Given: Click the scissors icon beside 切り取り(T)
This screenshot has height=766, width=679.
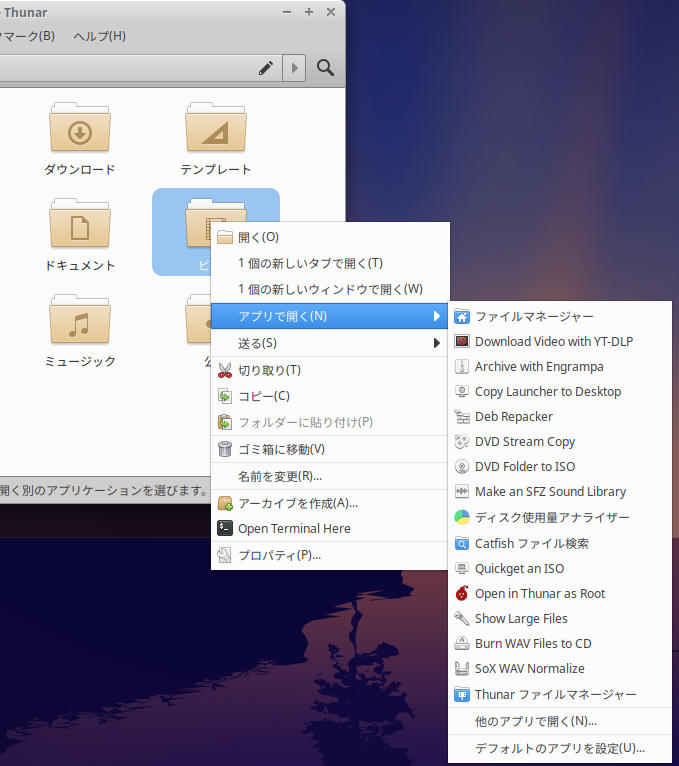Looking at the screenshot, I should click(225, 370).
